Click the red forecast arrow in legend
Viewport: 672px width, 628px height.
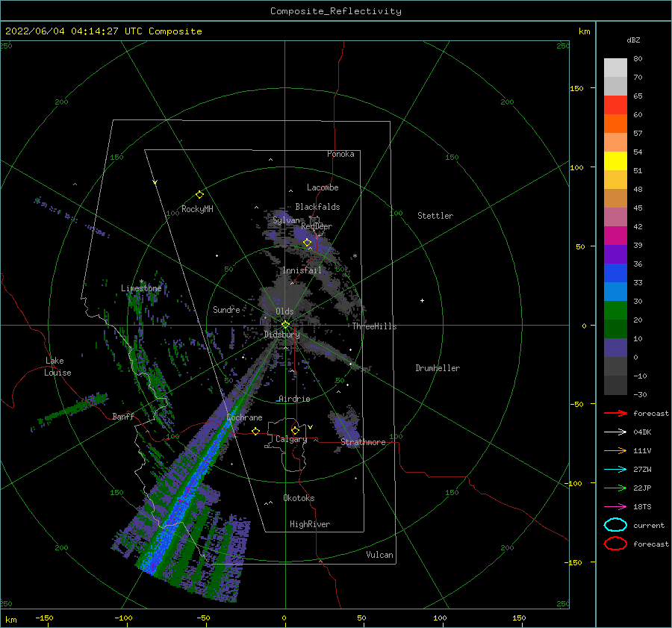click(x=615, y=413)
